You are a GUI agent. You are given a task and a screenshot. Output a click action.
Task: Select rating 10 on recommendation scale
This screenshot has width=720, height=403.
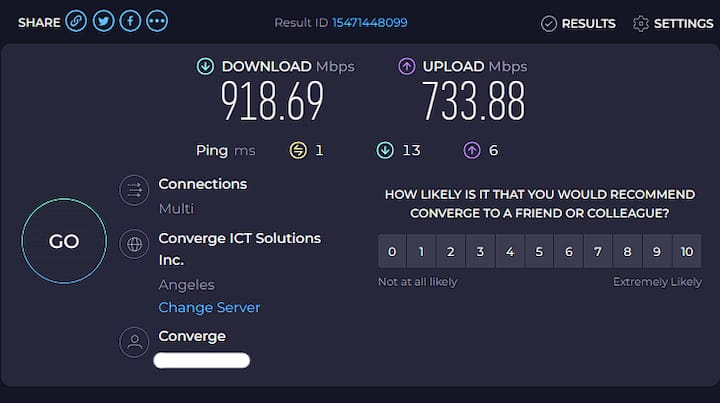(x=686, y=252)
